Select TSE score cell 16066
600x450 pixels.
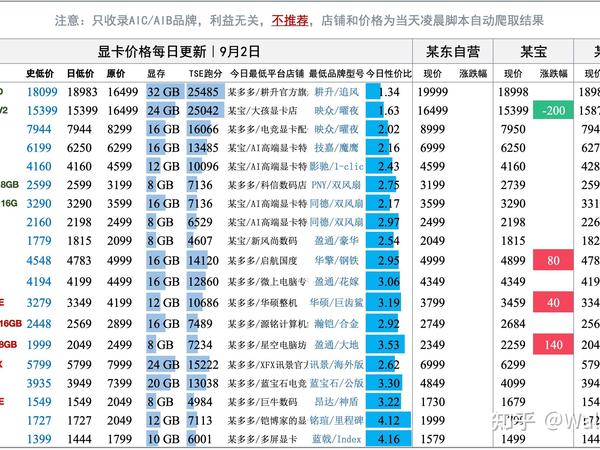coord(203,129)
